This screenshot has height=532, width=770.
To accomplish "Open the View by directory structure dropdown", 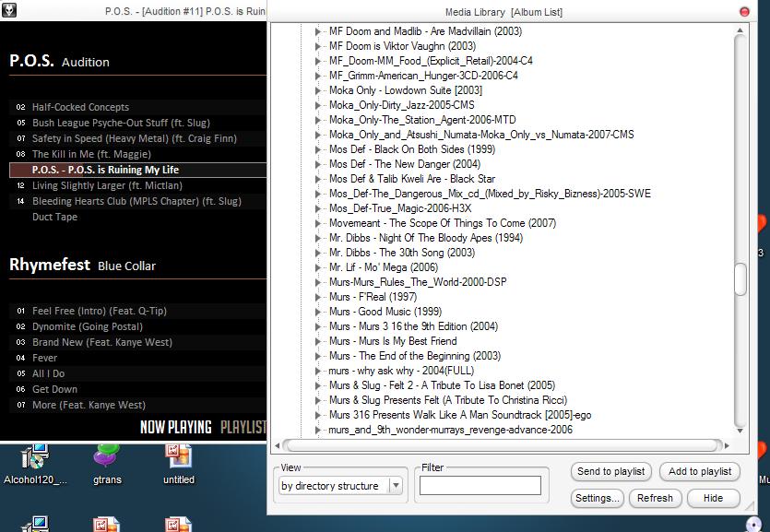I will (x=341, y=486).
